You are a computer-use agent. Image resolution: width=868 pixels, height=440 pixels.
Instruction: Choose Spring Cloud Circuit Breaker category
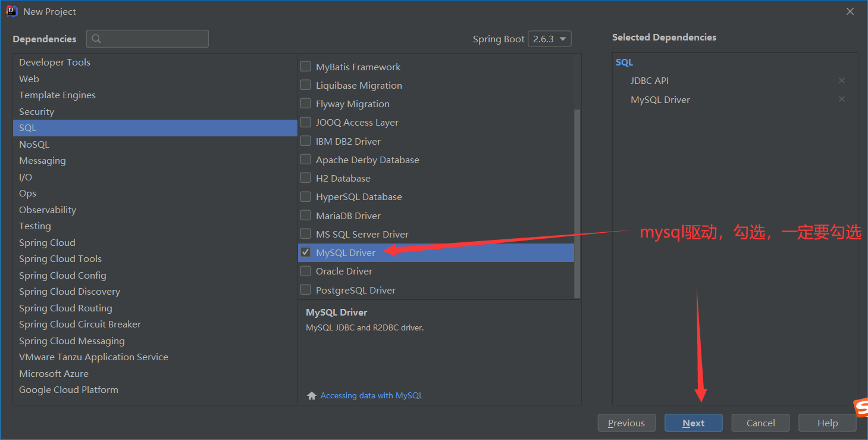(155, 324)
